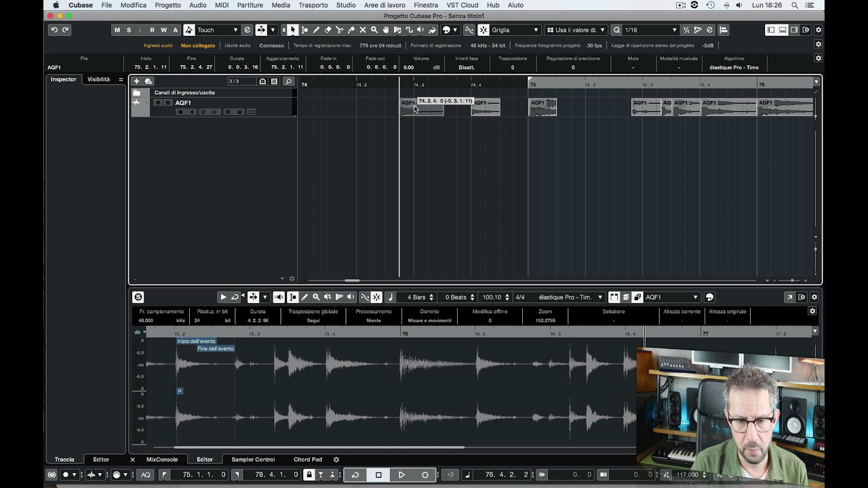The width and height of the screenshot is (868, 488).
Task: Enable record on AQF1 track
Action: (x=180, y=112)
